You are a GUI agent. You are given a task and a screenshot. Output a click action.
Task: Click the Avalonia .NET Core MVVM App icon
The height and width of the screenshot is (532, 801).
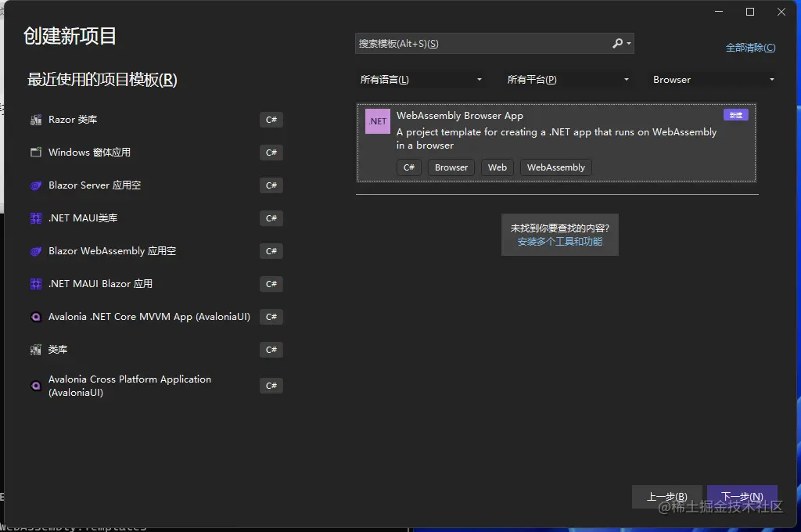[36, 317]
